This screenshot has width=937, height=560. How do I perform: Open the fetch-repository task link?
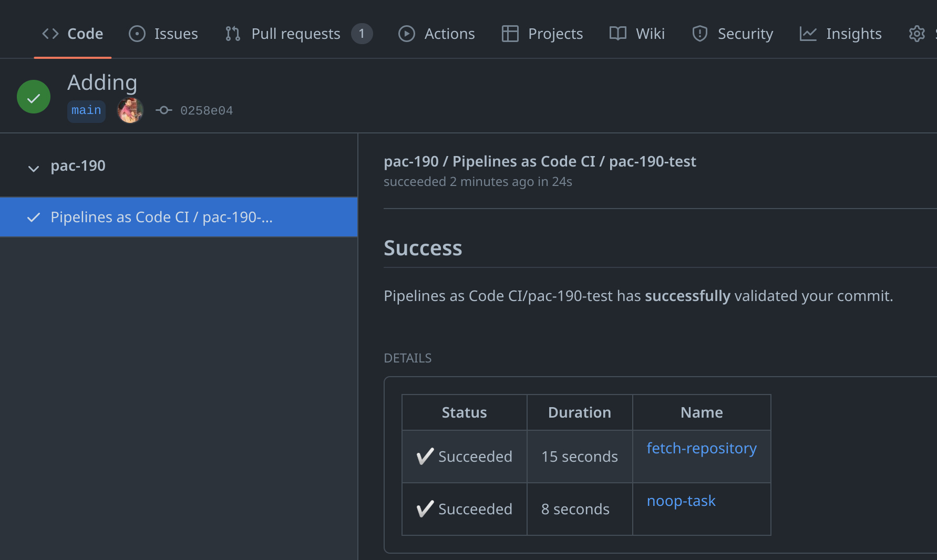pos(701,448)
